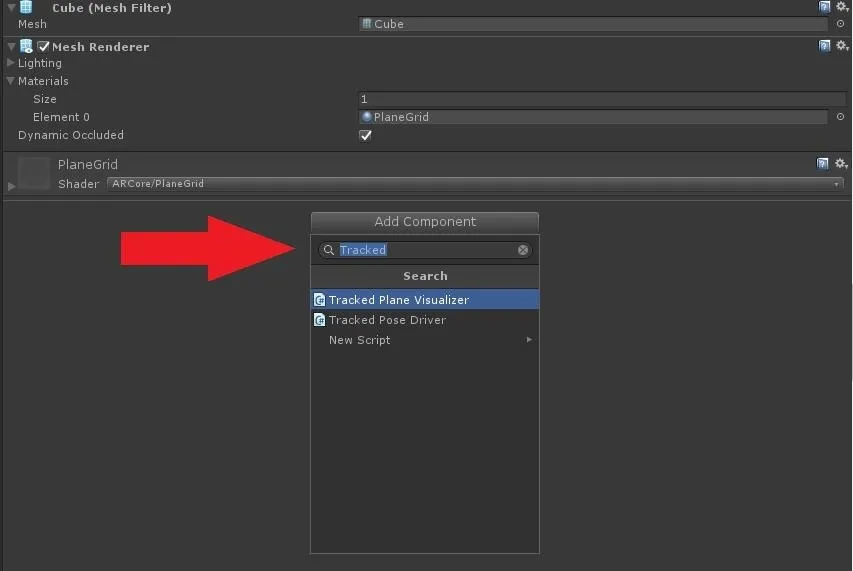Click script icon of Tracked Pose Driver
The image size is (853, 571).
320,320
